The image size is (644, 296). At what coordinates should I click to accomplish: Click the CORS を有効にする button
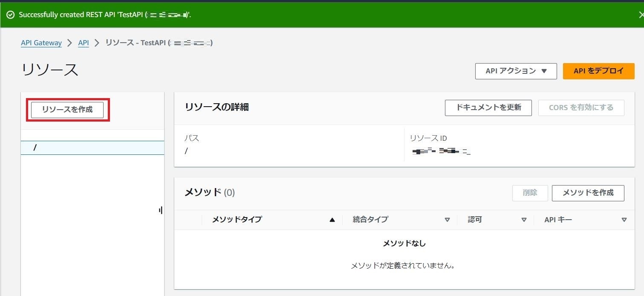point(581,108)
